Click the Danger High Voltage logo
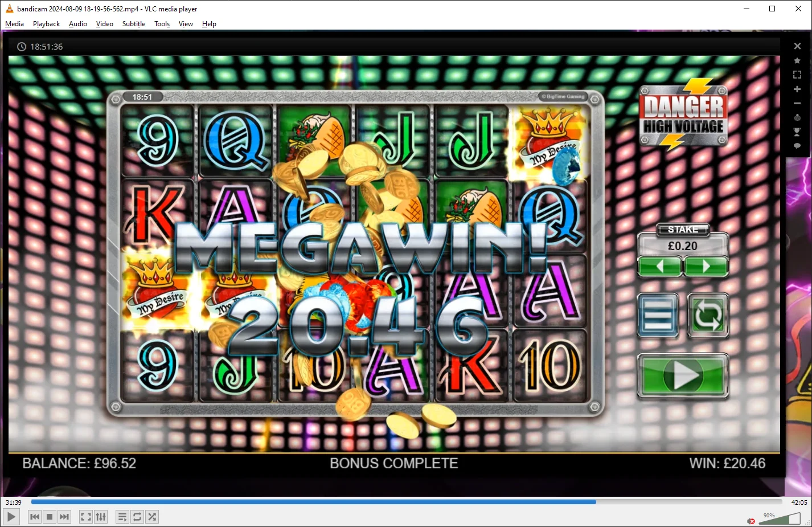Screen dimensions: 812x527 [683, 115]
